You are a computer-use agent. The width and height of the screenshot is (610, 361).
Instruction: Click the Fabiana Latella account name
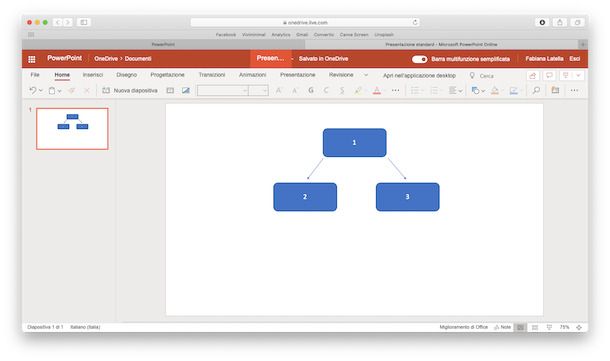tap(544, 59)
